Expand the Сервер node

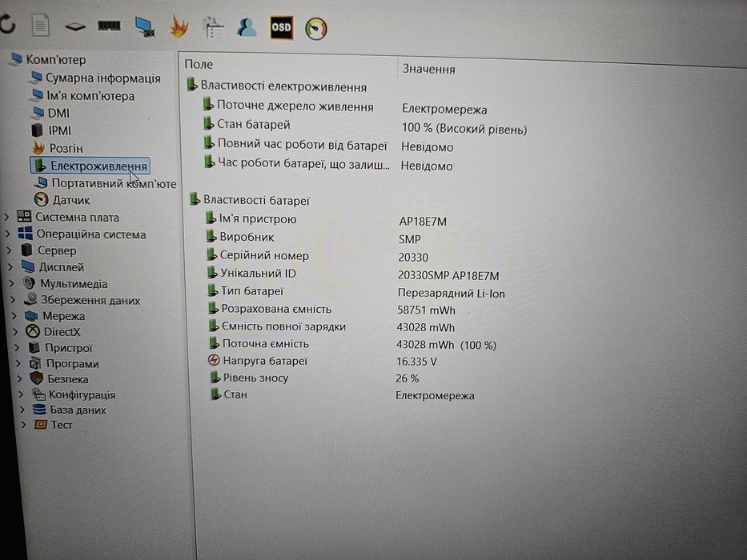click(9, 250)
